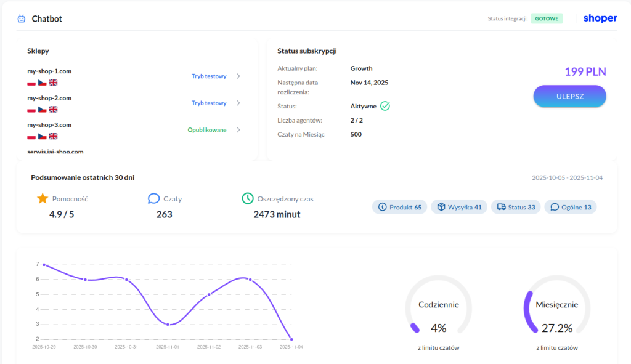The image size is (631, 364).
Task: Click the Czech flag under my-shop-3.com
Action: click(x=43, y=136)
